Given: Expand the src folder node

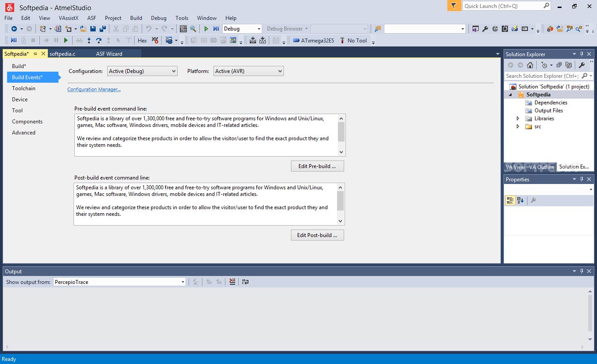Looking at the screenshot, I should coord(518,126).
